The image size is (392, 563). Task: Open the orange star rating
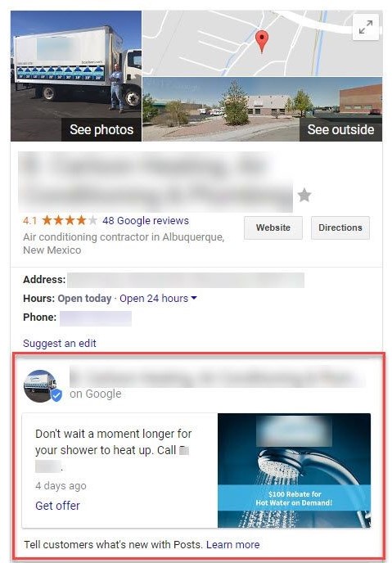point(70,220)
